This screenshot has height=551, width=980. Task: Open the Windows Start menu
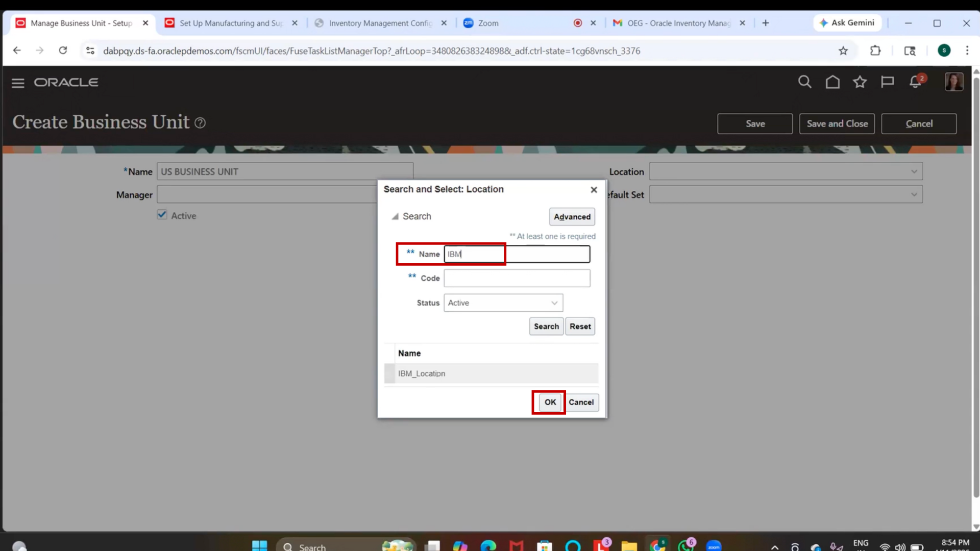click(x=259, y=546)
